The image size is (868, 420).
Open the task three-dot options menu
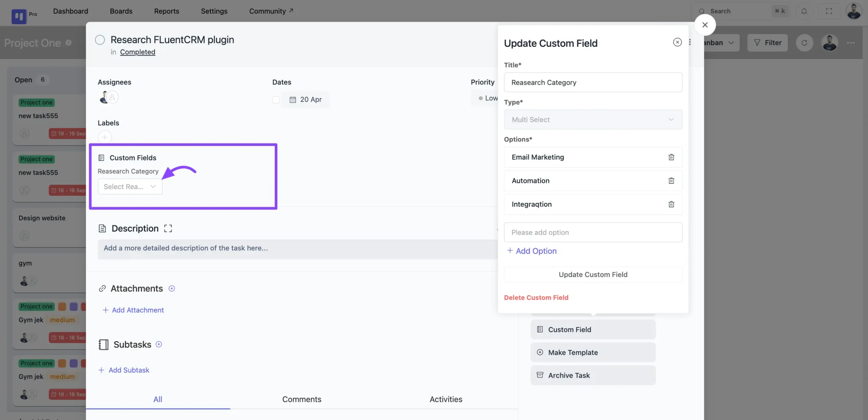690,42
